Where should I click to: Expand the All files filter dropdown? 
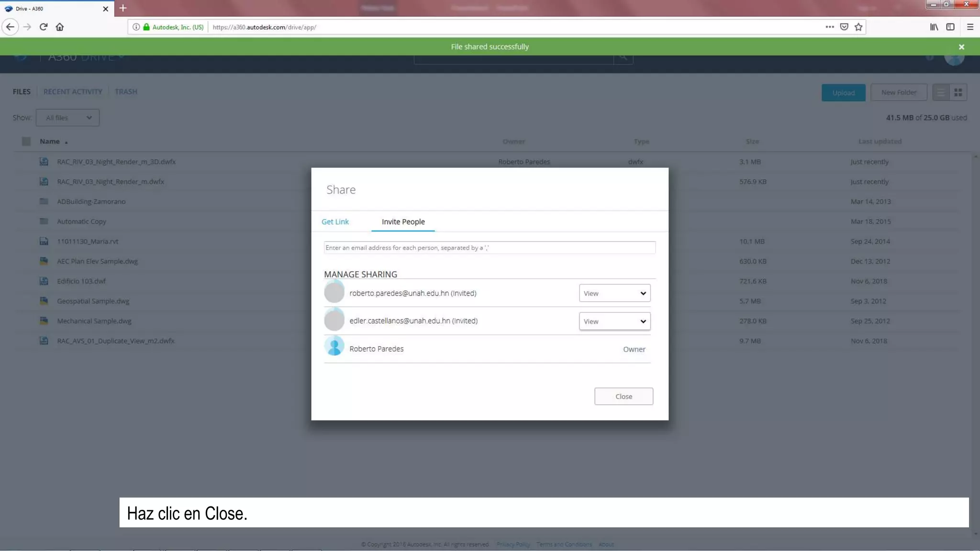point(67,118)
